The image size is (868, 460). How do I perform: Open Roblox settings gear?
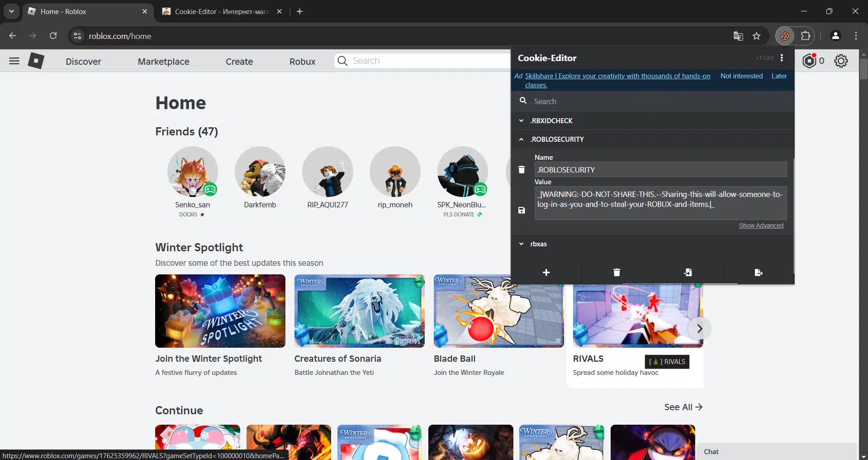coord(841,61)
